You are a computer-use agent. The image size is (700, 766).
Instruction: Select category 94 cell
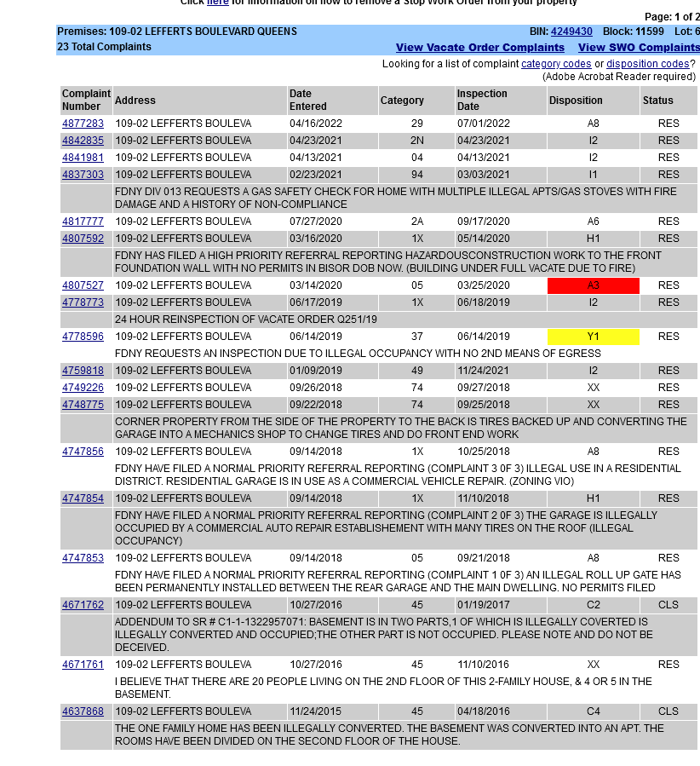417,175
